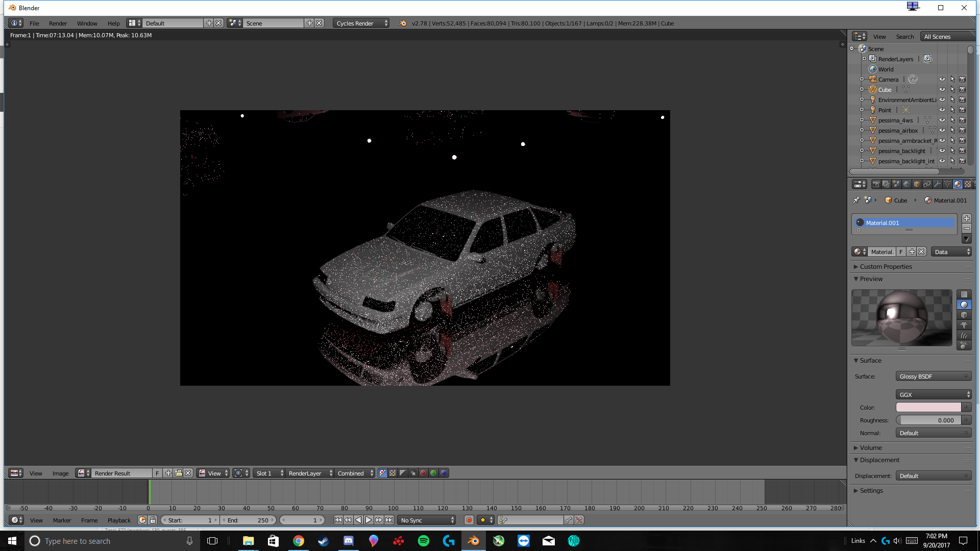This screenshot has height=551, width=980.
Task: Select monkey preview shape icon
Action: (964, 325)
